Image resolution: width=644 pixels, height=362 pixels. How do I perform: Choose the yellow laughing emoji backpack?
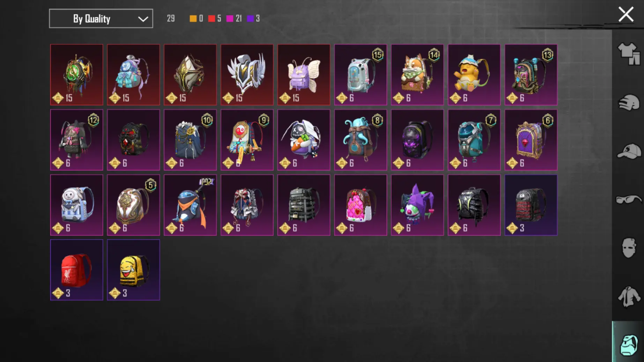(133, 270)
